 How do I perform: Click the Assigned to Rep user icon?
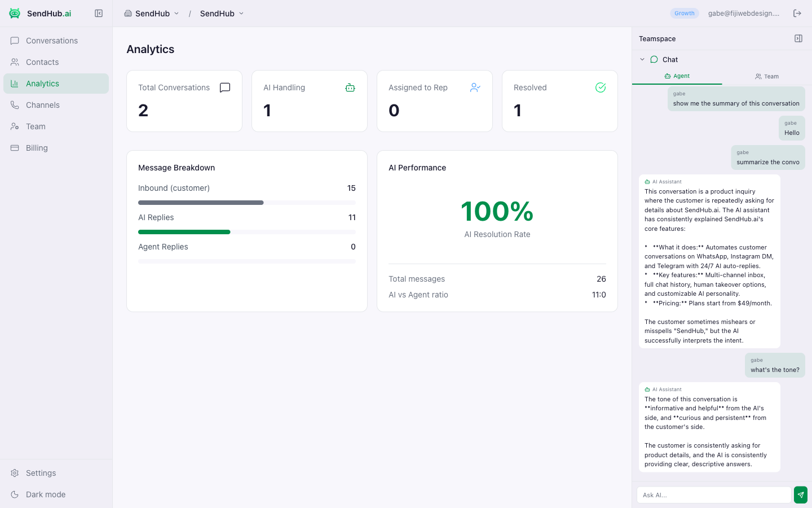[475, 87]
